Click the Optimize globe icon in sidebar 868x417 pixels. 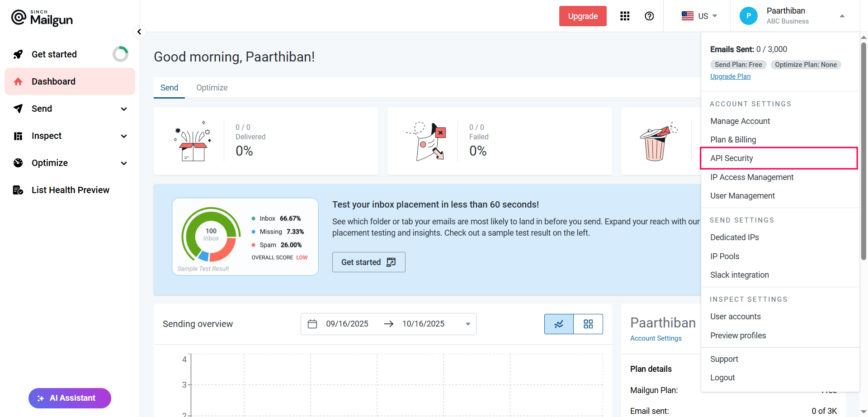18,163
